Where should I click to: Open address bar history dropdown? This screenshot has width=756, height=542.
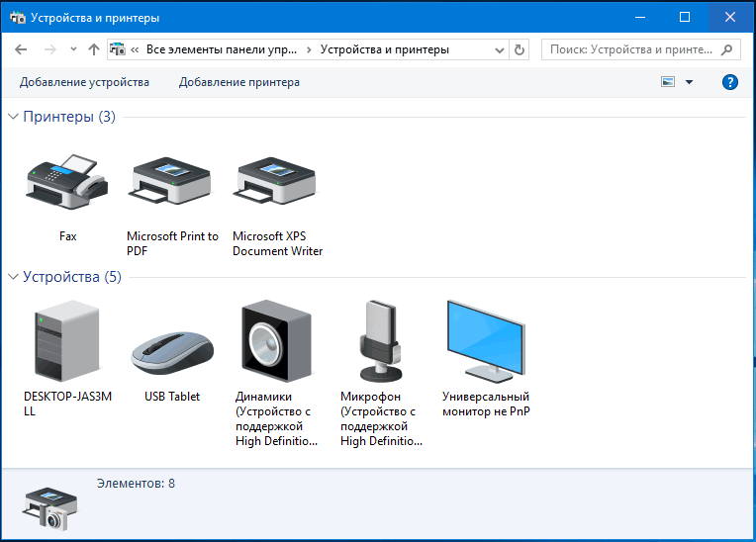click(x=500, y=49)
